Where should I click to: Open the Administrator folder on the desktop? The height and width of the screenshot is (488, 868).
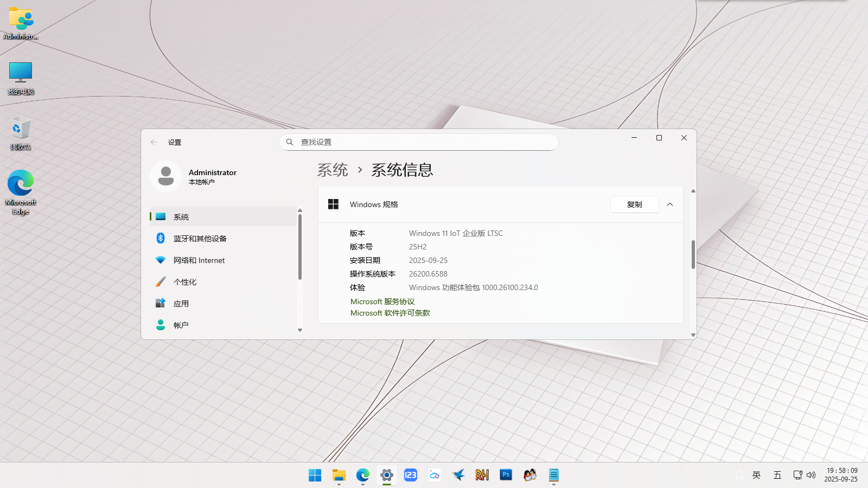(21, 23)
